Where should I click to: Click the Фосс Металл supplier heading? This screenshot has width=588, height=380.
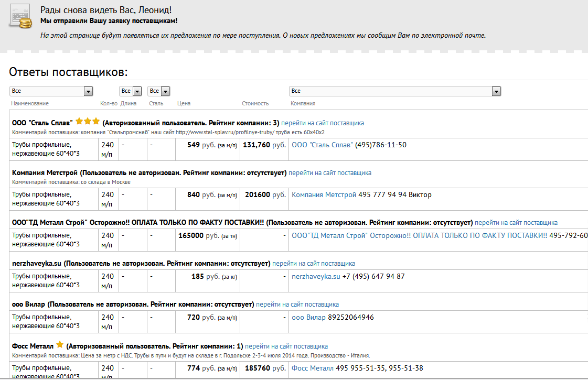[x=33, y=346]
